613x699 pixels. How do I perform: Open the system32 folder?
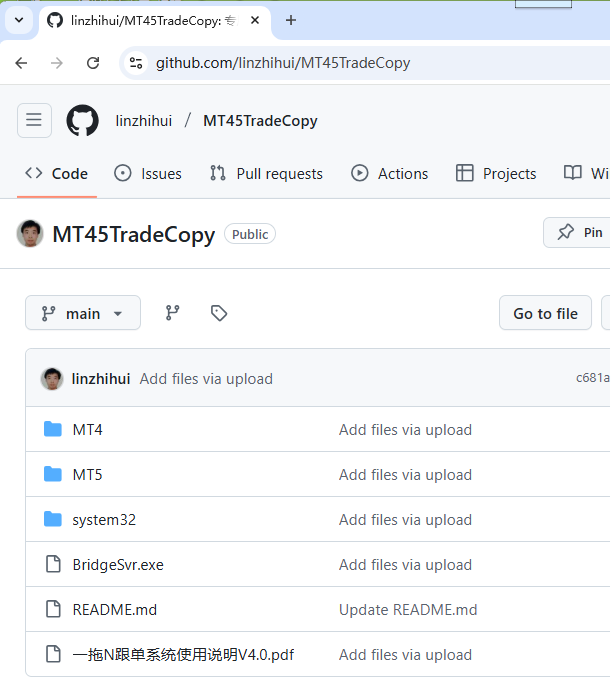click(104, 520)
